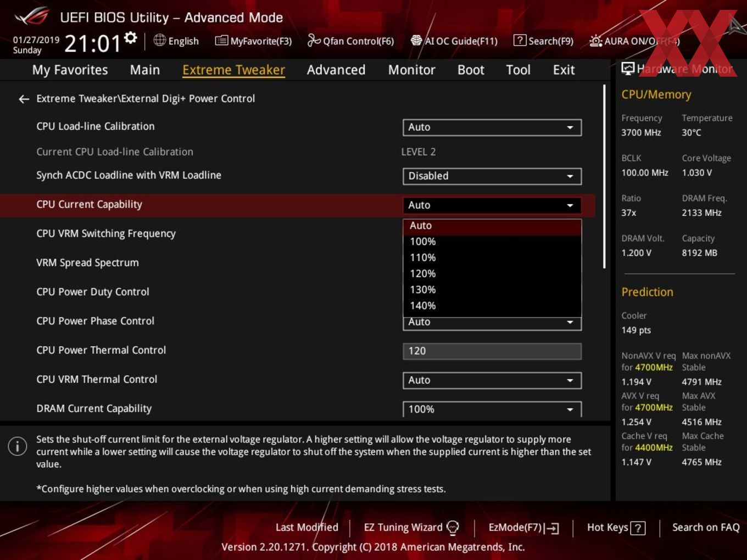The height and width of the screenshot is (560, 747).
Task: Choose 120% current capability option
Action: pos(492,274)
